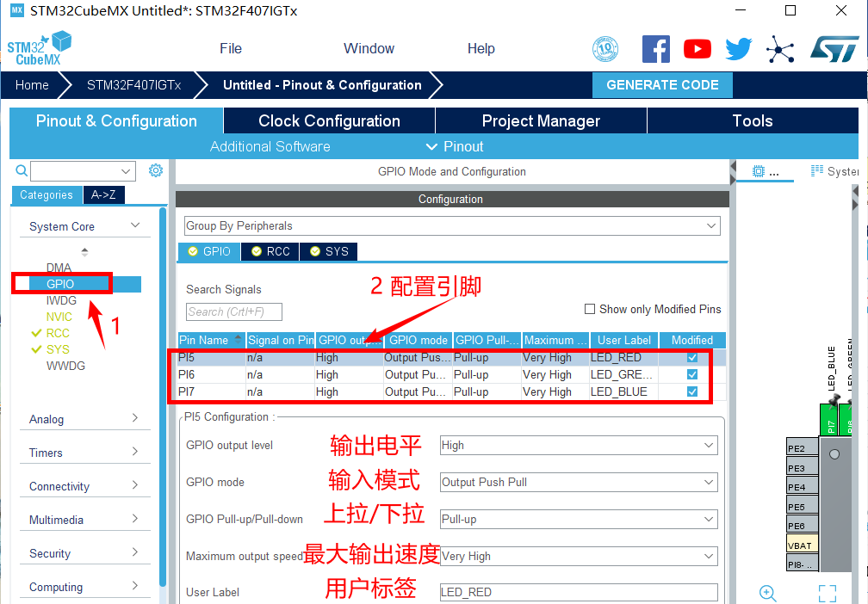Click the GENERATE CODE button
This screenshot has height=604, width=868.
coord(662,85)
